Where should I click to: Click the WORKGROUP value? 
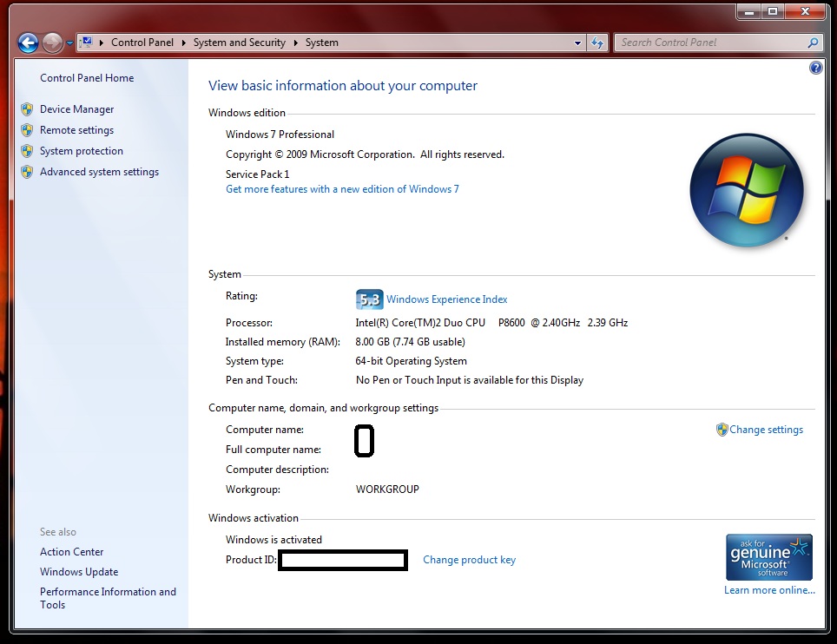(387, 490)
